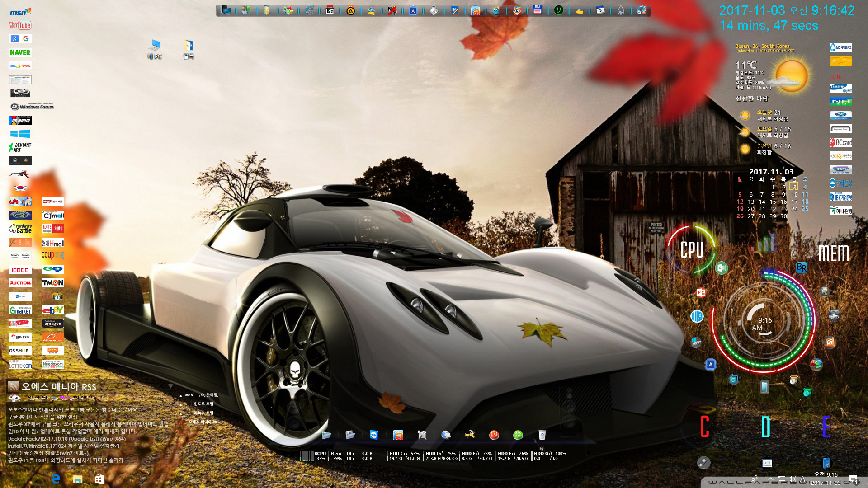Click the MEM meter label
868x488 pixels.
click(x=834, y=253)
